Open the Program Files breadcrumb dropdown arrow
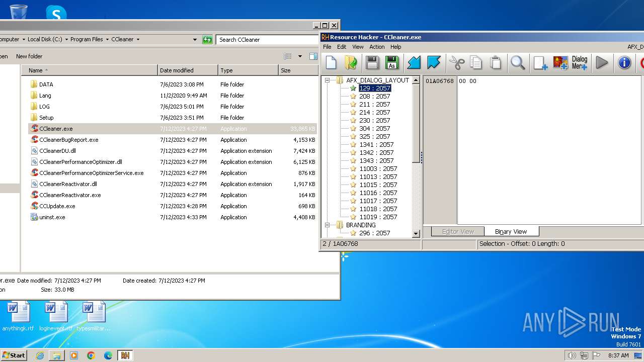This screenshot has height=362, width=644. coord(107,39)
